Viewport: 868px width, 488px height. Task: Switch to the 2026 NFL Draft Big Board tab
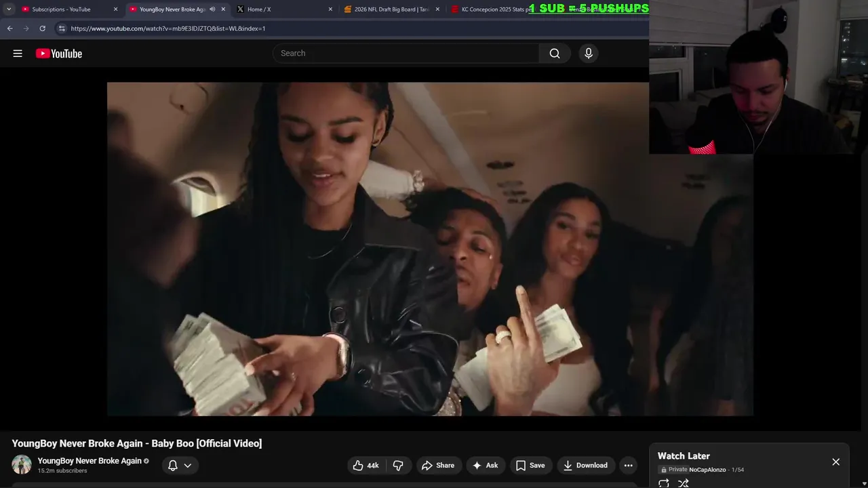(391, 9)
